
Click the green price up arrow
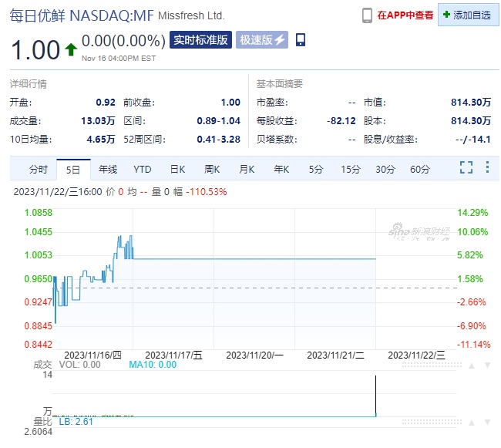(x=71, y=49)
